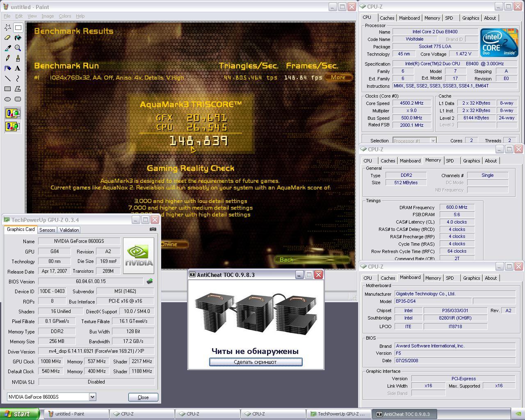
Task: Switch to TechPowerUp GPU-Z taskbar button
Action: coord(339,414)
